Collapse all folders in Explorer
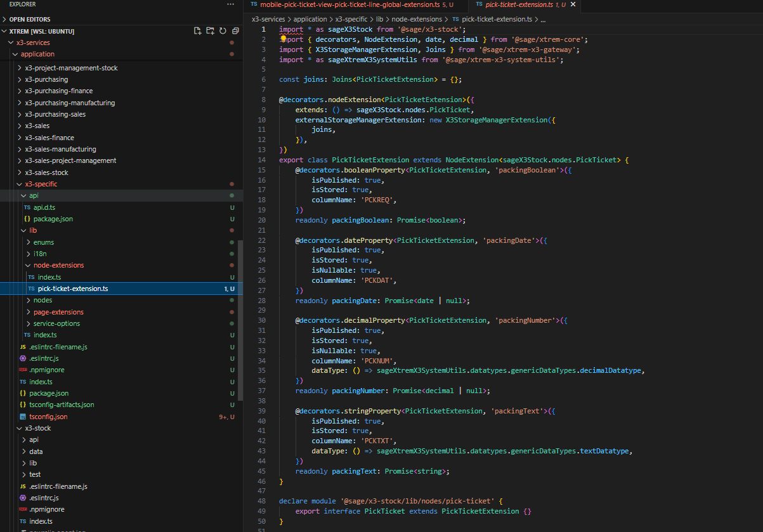This screenshot has height=532, width=763. [235, 30]
